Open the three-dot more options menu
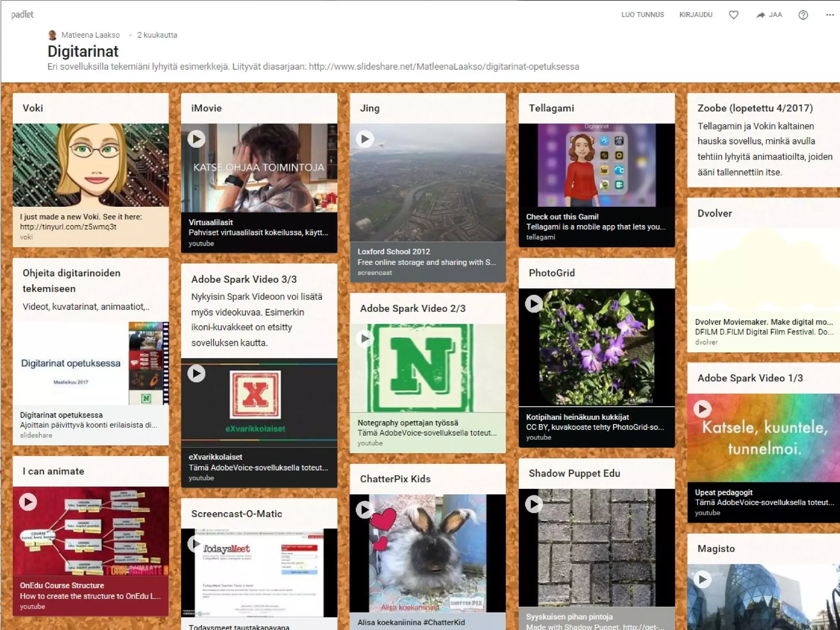This screenshot has width=840, height=630. pos(830,15)
